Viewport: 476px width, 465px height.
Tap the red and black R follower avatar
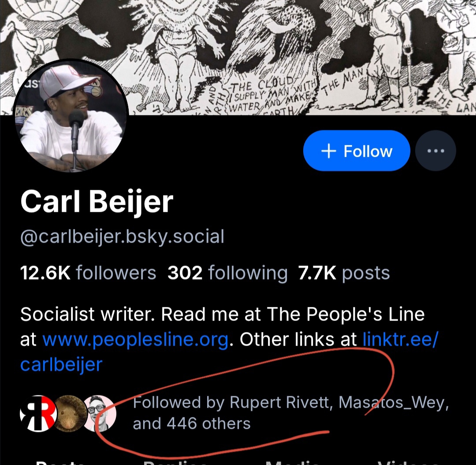(x=39, y=413)
